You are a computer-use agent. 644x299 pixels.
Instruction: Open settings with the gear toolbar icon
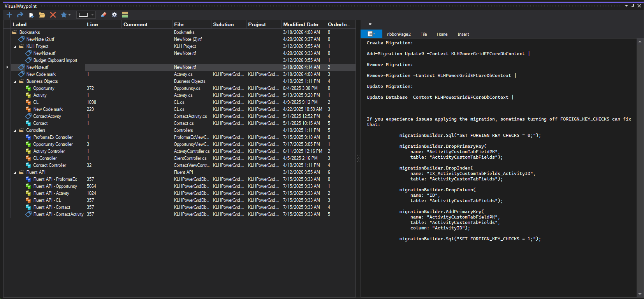(x=114, y=15)
